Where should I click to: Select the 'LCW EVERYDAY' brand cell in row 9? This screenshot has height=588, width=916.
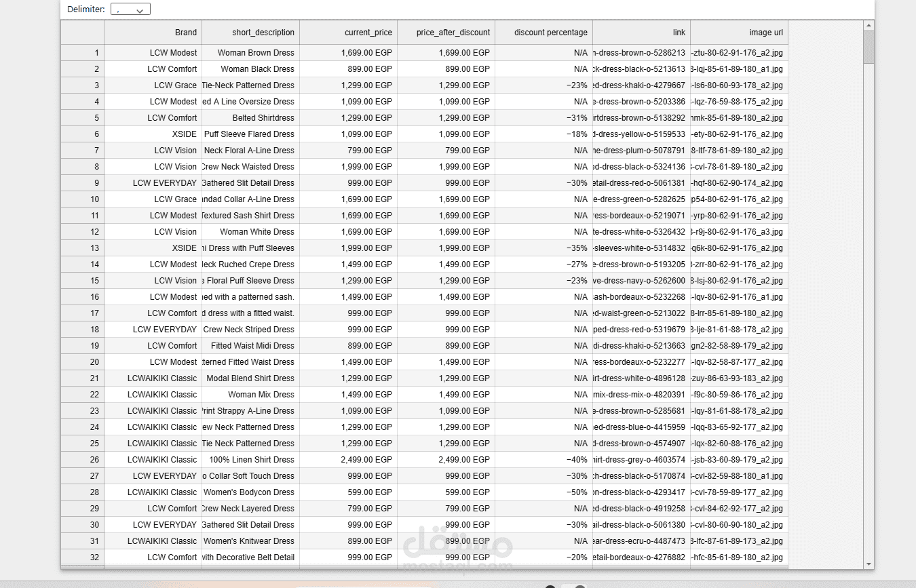153,183
